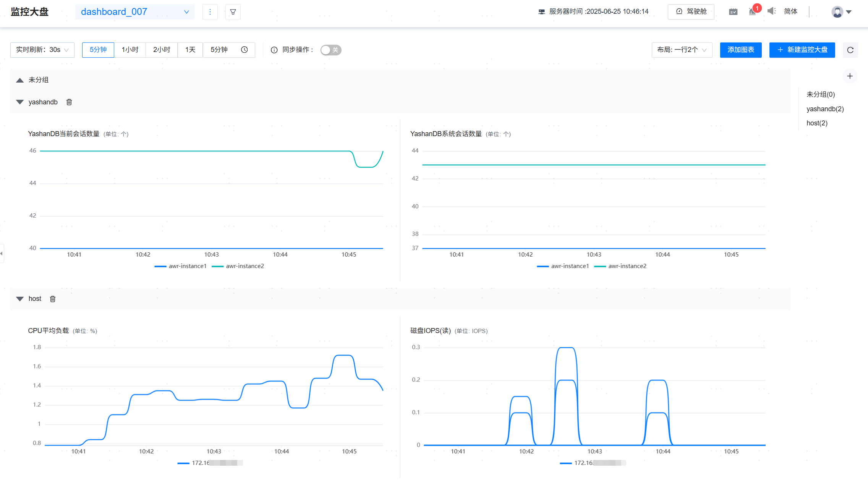Click the three-dot more options icon beside dashboard_007
Screen dimensions: 868x481
tap(210, 11)
